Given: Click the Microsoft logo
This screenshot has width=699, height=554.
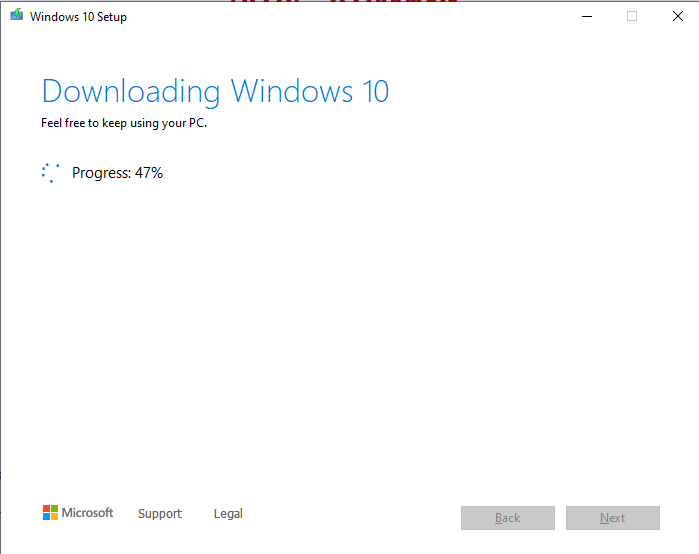Looking at the screenshot, I should tap(78, 513).
